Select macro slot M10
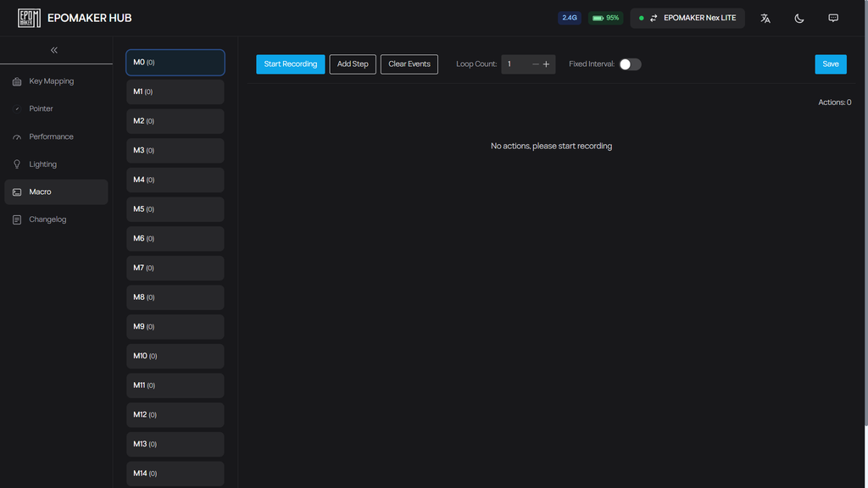The width and height of the screenshot is (868, 488). tap(175, 356)
